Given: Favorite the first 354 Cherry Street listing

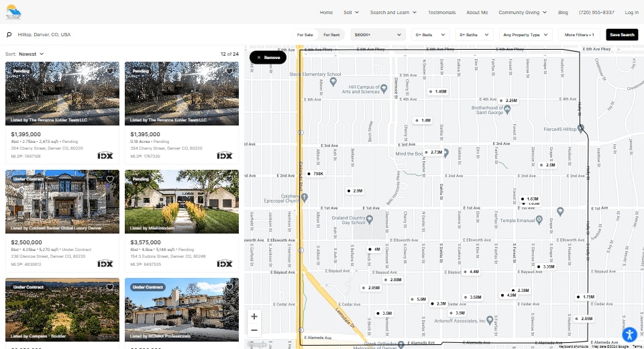Looking at the screenshot, I should (109, 71).
